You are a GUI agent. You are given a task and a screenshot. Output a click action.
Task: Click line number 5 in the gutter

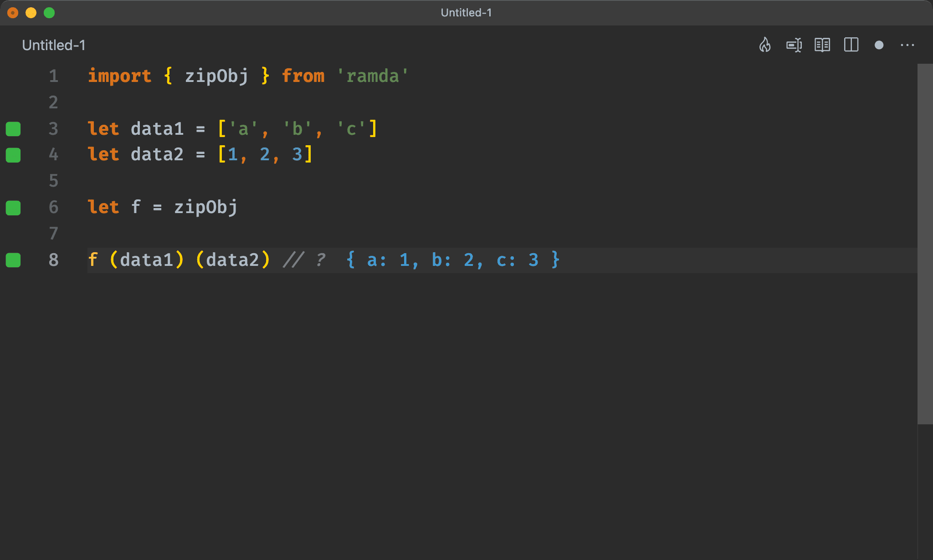tap(54, 181)
